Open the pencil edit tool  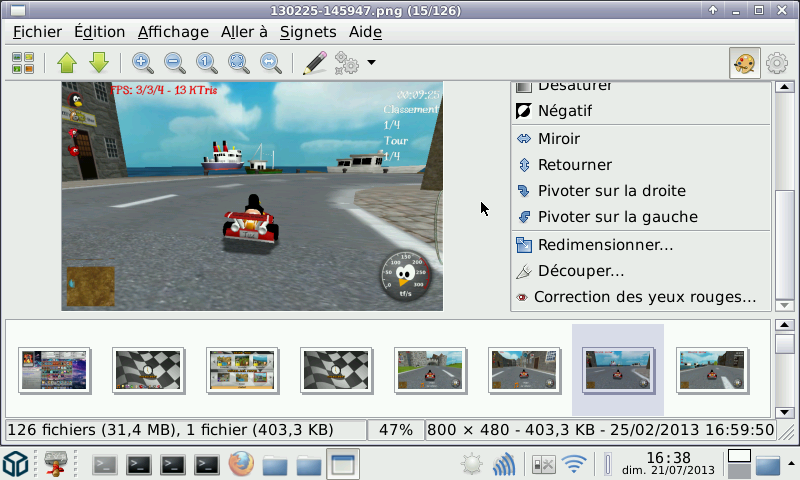coord(315,63)
